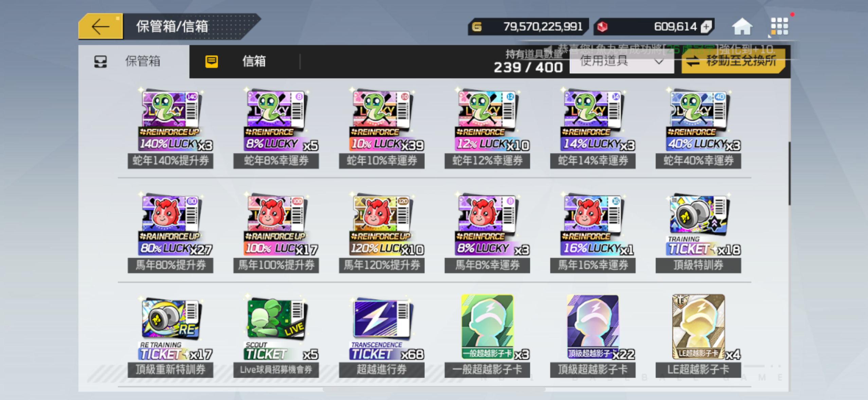Screen dimensions: 868x400
Task: Select the 超越進行券 transcendence ticket
Action: coord(382,337)
